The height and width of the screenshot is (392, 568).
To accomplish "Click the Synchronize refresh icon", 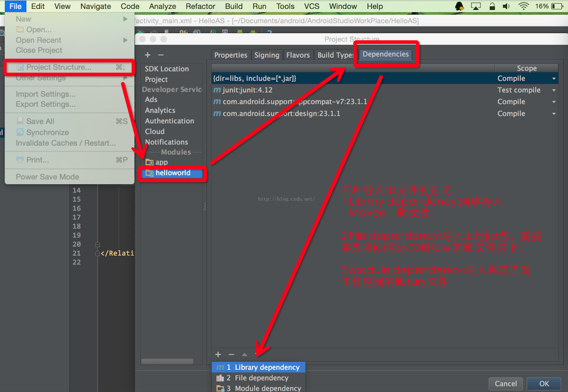I will pyautogui.click(x=20, y=132).
